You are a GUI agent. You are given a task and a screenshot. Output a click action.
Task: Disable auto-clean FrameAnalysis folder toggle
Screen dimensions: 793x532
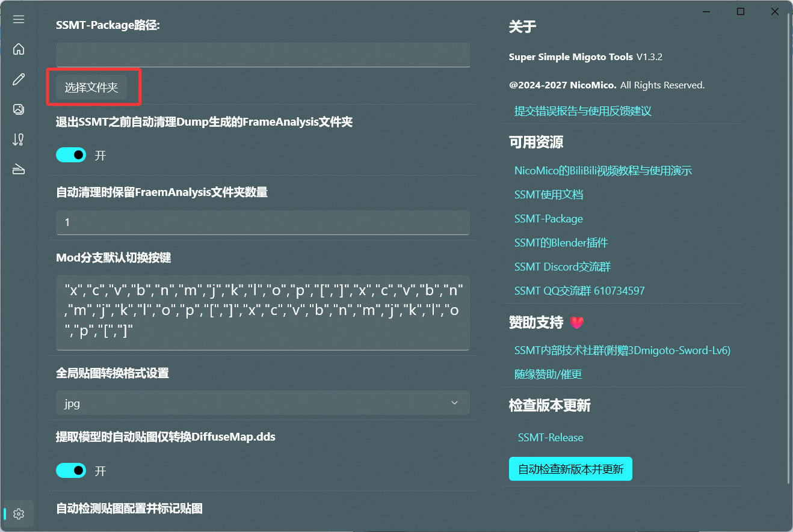click(71, 155)
